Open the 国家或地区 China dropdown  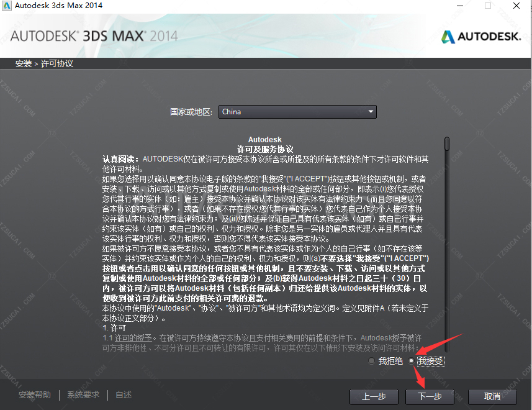click(297, 112)
